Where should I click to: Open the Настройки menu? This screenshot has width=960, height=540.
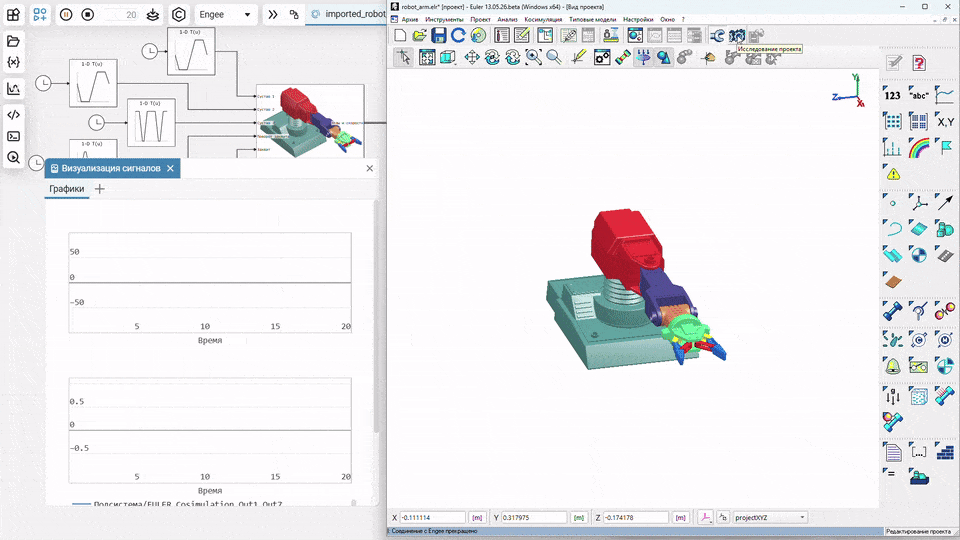pos(638,20)
